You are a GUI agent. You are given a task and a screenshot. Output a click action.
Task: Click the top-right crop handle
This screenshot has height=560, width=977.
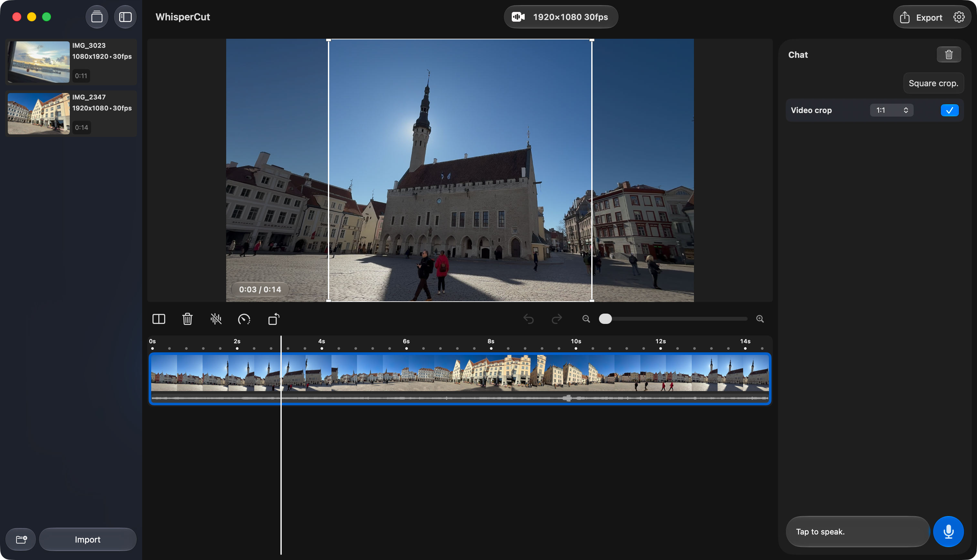pos(592,40)
